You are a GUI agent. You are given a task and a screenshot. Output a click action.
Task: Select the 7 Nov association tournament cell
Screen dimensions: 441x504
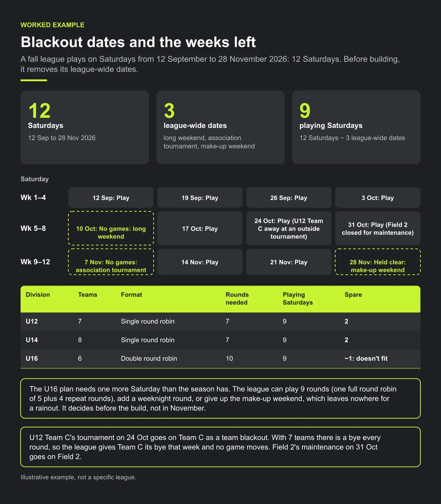click(111, 262)
